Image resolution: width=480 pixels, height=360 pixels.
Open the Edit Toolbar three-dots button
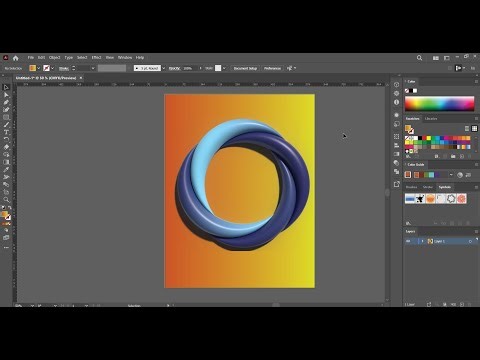6,248
